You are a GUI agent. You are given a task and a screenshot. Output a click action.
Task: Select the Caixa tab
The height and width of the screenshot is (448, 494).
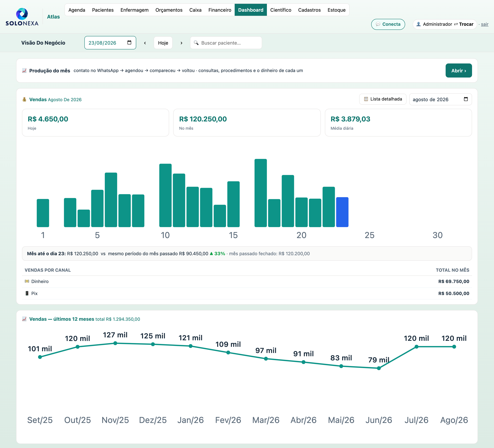195,10
